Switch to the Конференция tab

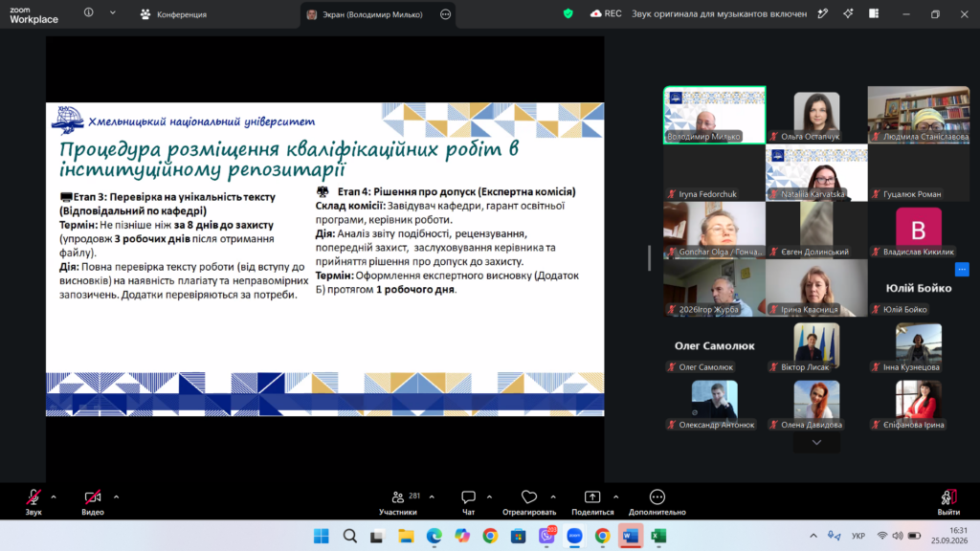coord(174,13)
